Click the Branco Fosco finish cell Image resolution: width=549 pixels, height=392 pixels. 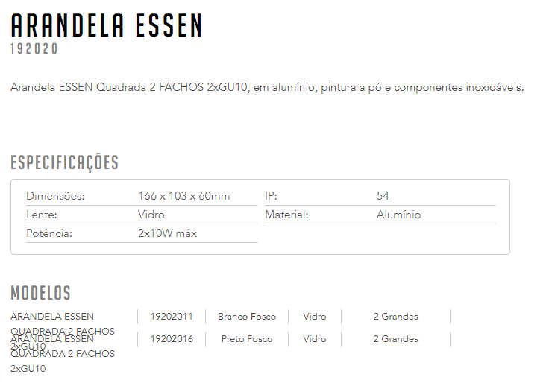pos(247,317)
